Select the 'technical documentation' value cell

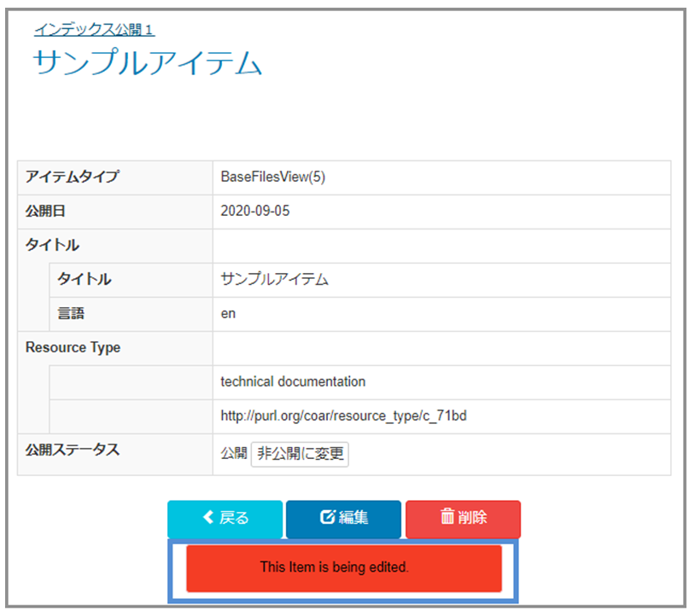tap(293, 381)
